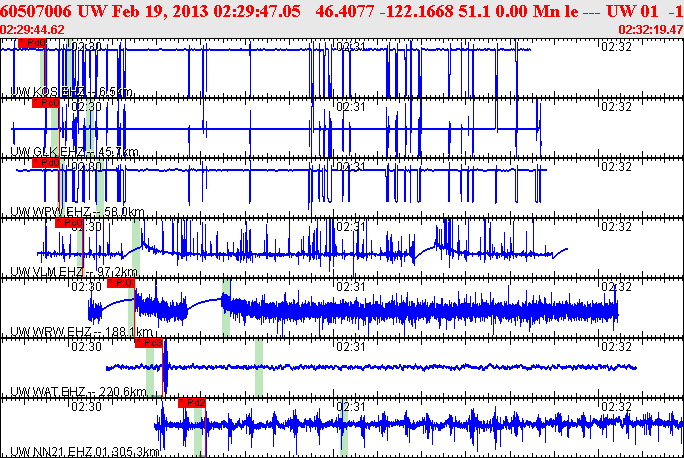Click the red Pc0 pick flag on GLK trace
The image size is (684, 458).
click(x=46, y=103)
